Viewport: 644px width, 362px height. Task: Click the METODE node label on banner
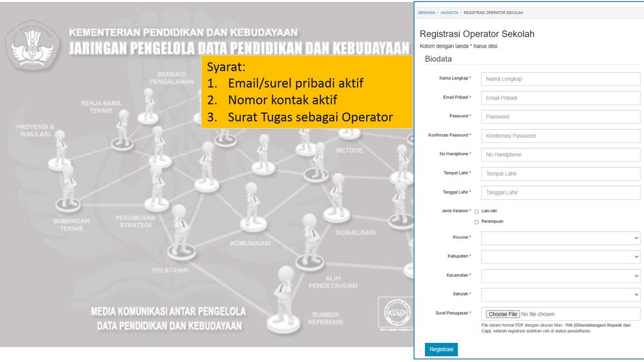pos(349,151)
